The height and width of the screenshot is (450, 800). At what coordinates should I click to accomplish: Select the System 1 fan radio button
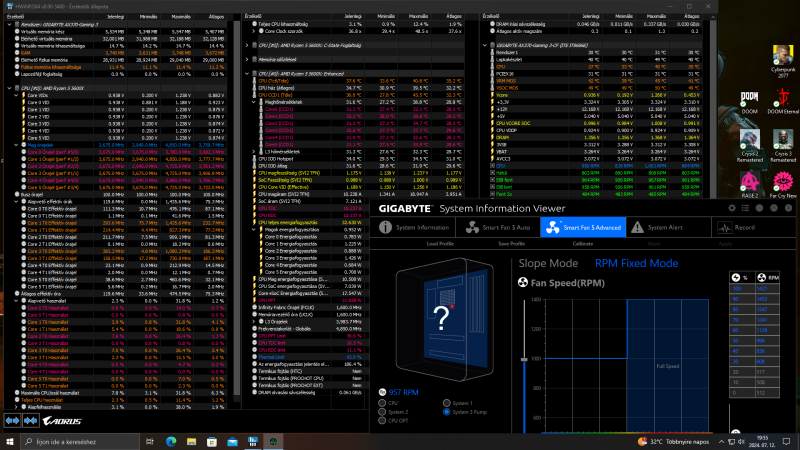click(x=446, y=403)
